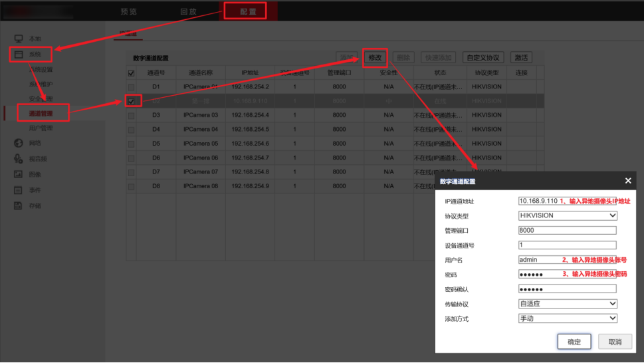Click the 确定 button in dialog
The image size is (644, 363).
click(574, 342)
